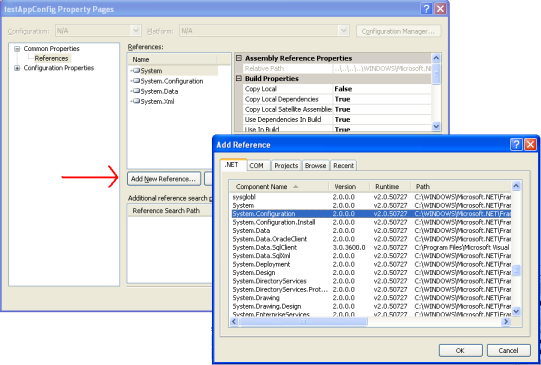This screenshot has height=365, width=541.
Task: Collapse the Build Properties section
Action: (239, 78)
